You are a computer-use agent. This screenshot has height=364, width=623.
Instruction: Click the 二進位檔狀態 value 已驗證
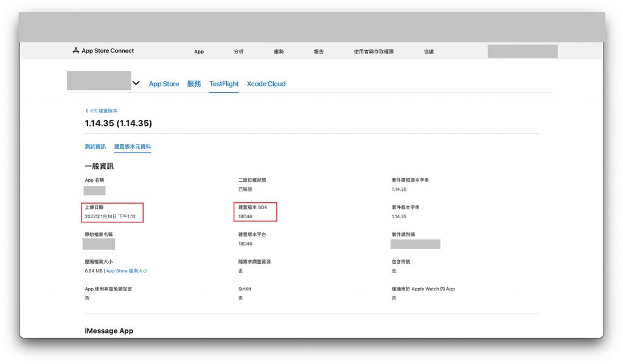[x=245, y=190]
